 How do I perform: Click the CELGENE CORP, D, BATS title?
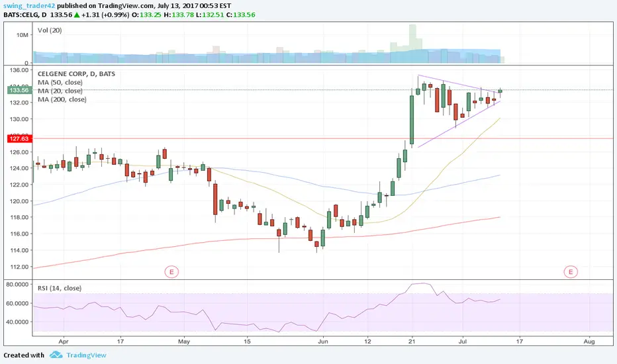[76, 73]
